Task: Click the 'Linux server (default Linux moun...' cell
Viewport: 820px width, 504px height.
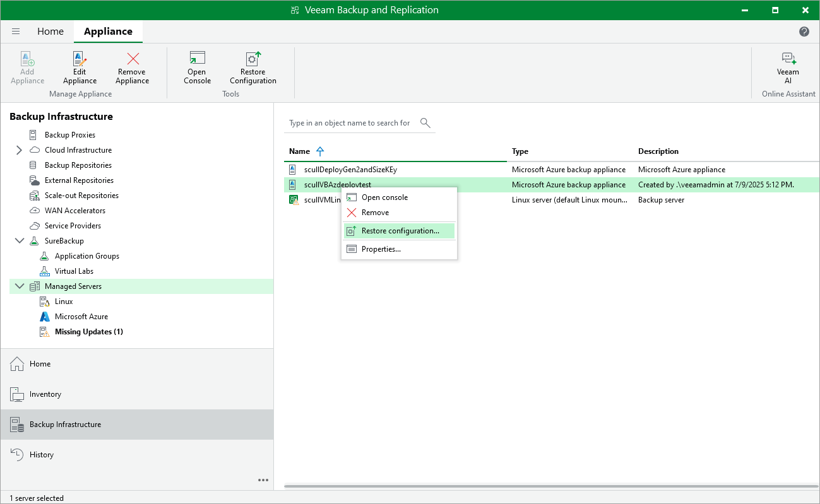Action: click(570, 200)
